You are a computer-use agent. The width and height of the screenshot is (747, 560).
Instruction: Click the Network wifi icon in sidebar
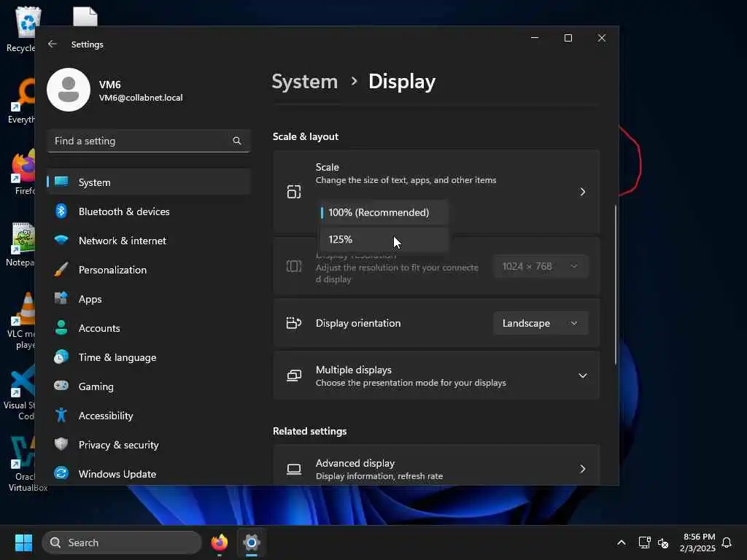click(61, 239)
